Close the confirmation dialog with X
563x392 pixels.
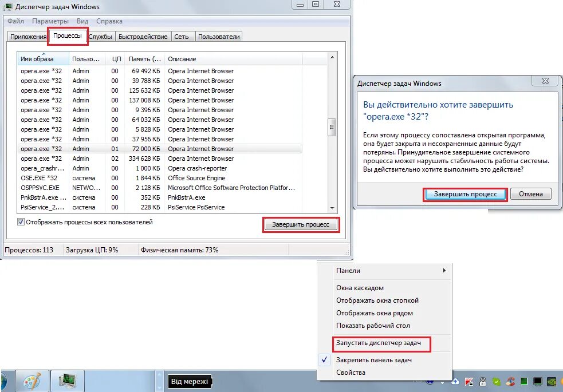click(x=545, y=81)
